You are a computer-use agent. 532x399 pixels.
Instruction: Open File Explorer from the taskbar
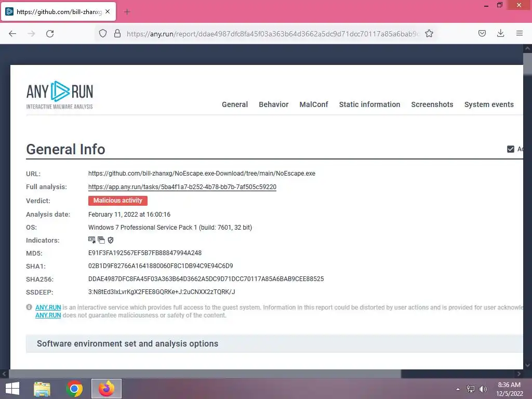(x=42, y=389)
